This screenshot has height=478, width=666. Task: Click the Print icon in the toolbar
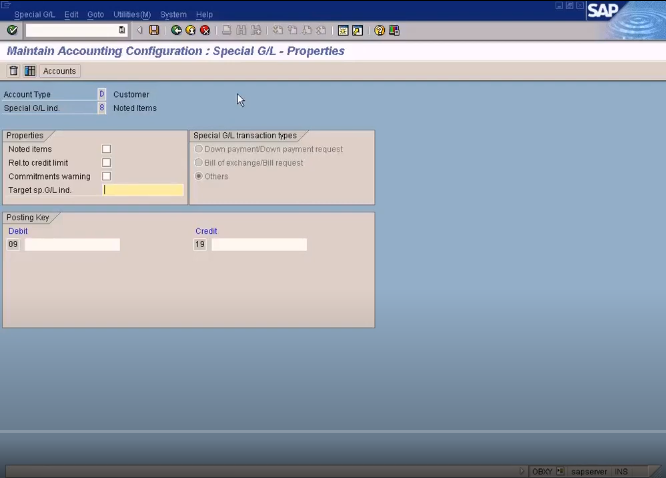[227, 30]
